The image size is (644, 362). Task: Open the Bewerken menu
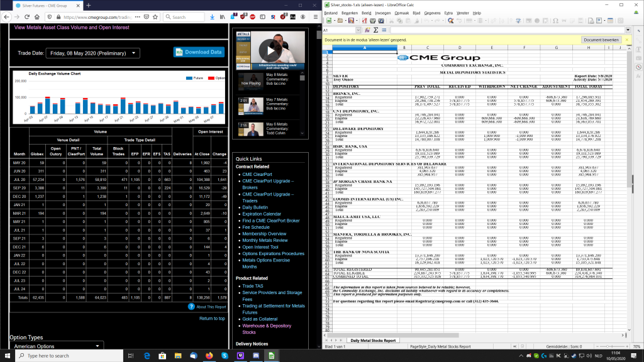[350, 13]
